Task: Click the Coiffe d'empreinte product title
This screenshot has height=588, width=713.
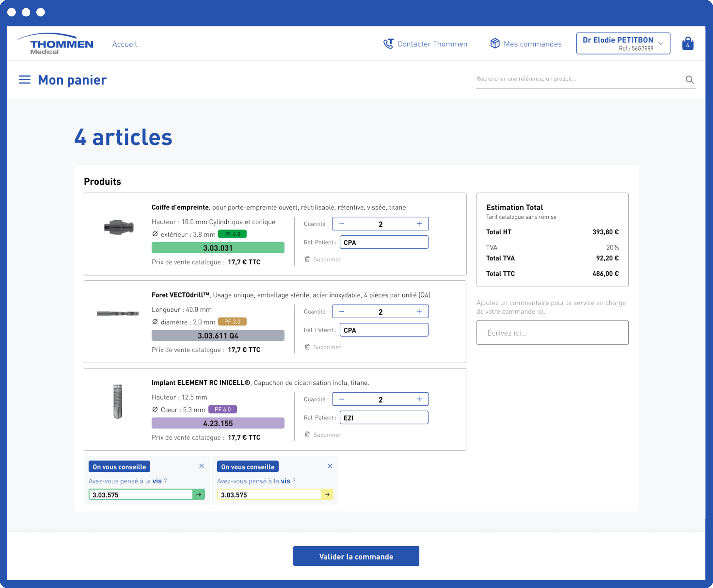Action: 180,207
